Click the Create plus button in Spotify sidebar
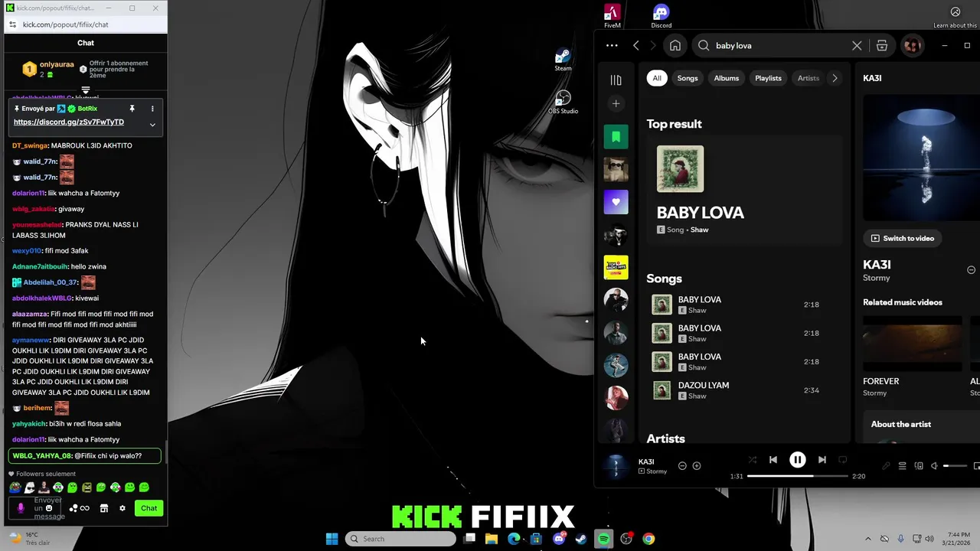The width and height of the screenshot is (980, 551). pyautogui.click(x=616, y=104)
